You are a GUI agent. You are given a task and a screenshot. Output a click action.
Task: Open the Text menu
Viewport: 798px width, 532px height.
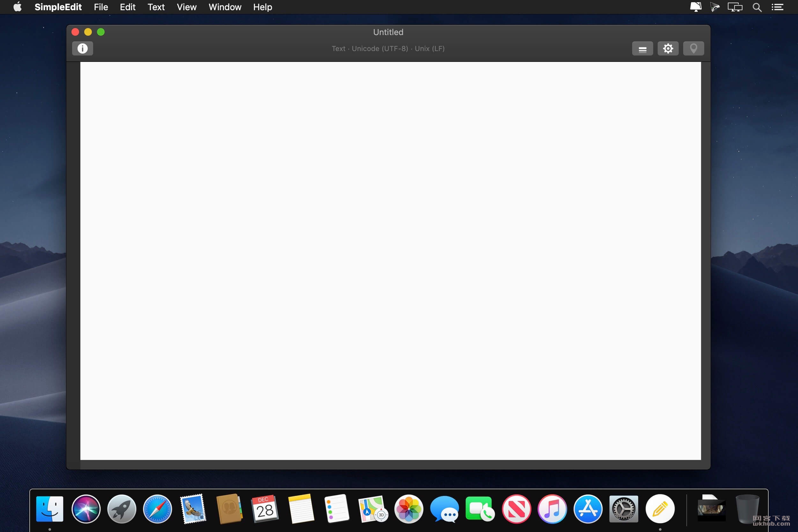pyautogui.click(x=156, y=7)
